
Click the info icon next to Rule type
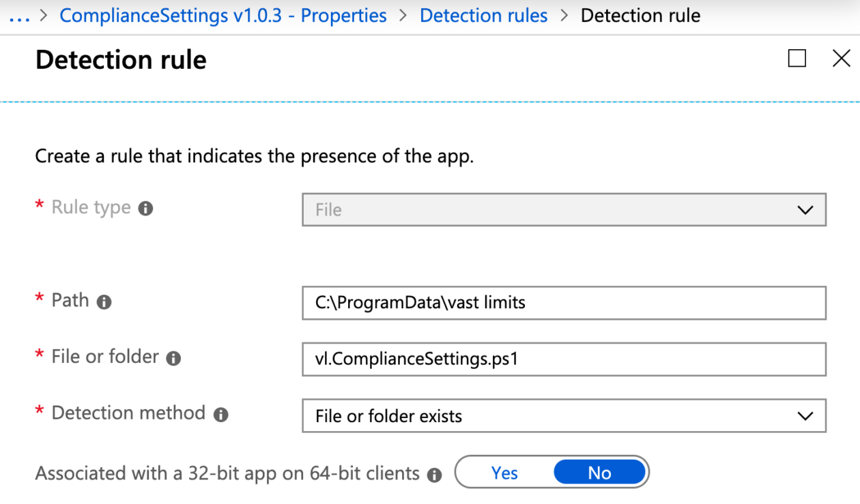(x=145, y=207)
